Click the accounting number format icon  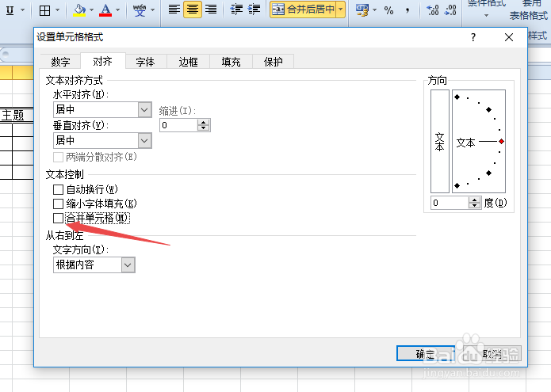(362, 10)
